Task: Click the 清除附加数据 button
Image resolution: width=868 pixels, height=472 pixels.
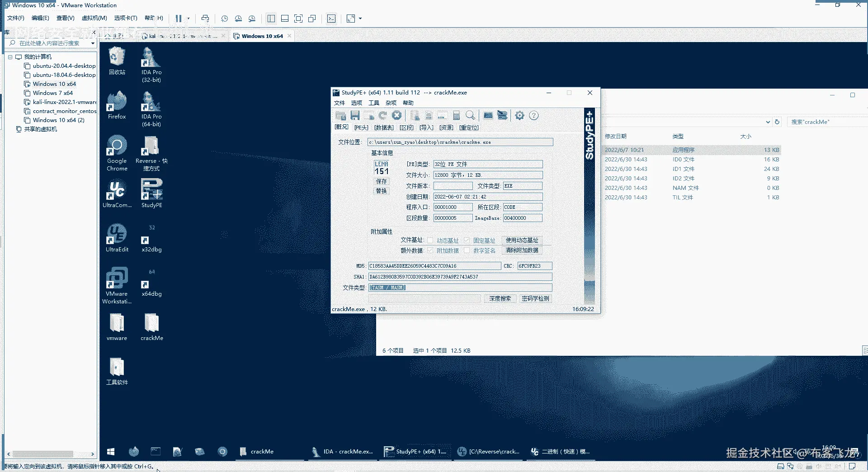Action: [x=522, y=250]
